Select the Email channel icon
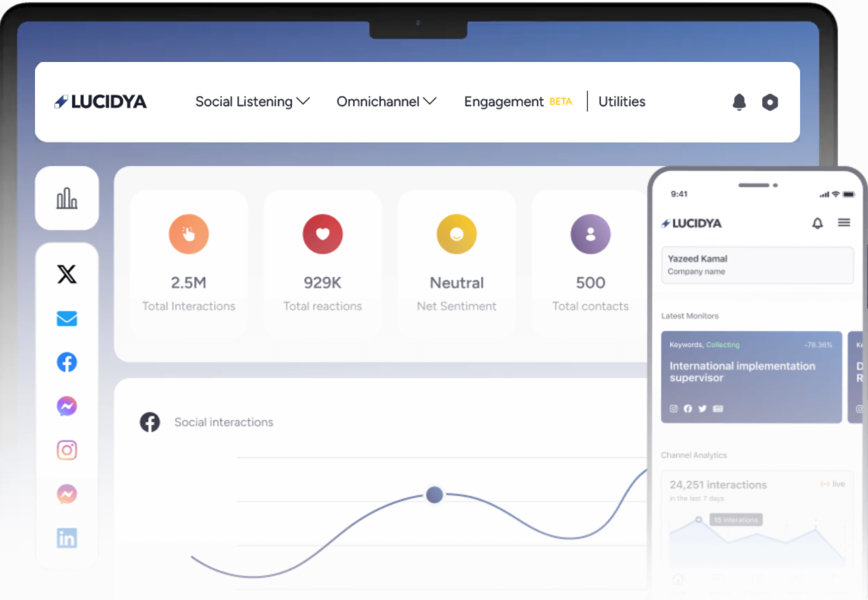This screenshot has height=600, width=868. pos(66,318)
